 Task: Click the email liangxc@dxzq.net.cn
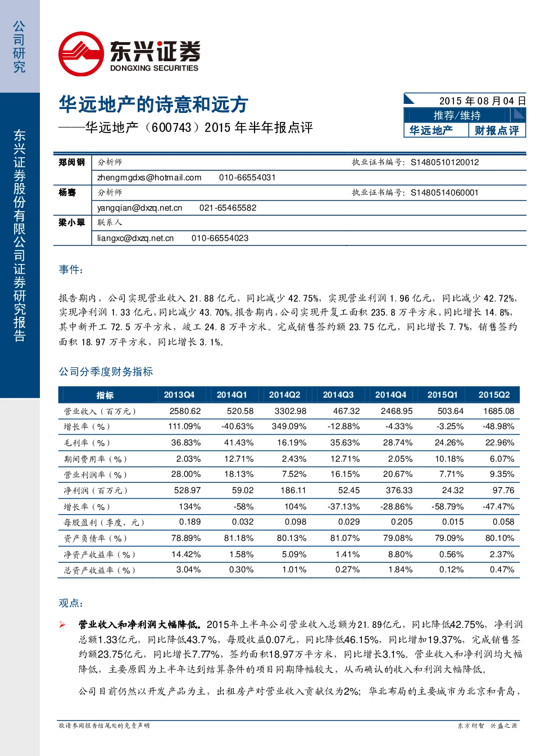[135, 238]
